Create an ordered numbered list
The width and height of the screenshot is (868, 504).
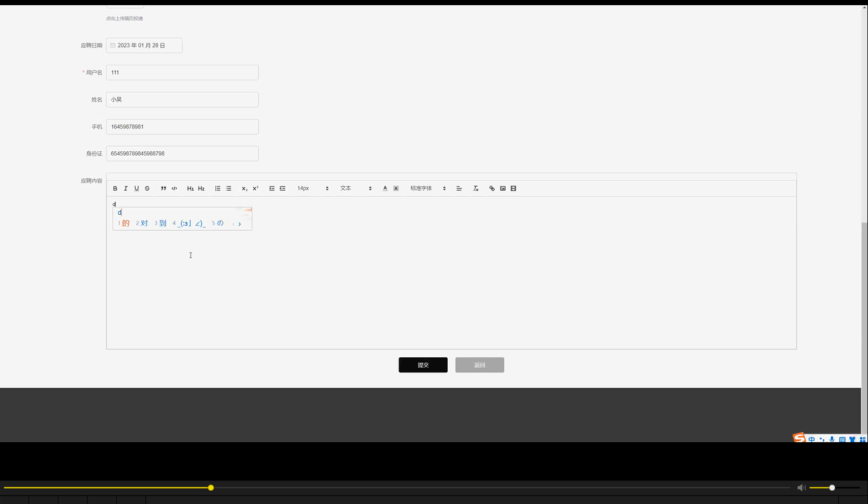pyautogui.click(x=218, y=188)
